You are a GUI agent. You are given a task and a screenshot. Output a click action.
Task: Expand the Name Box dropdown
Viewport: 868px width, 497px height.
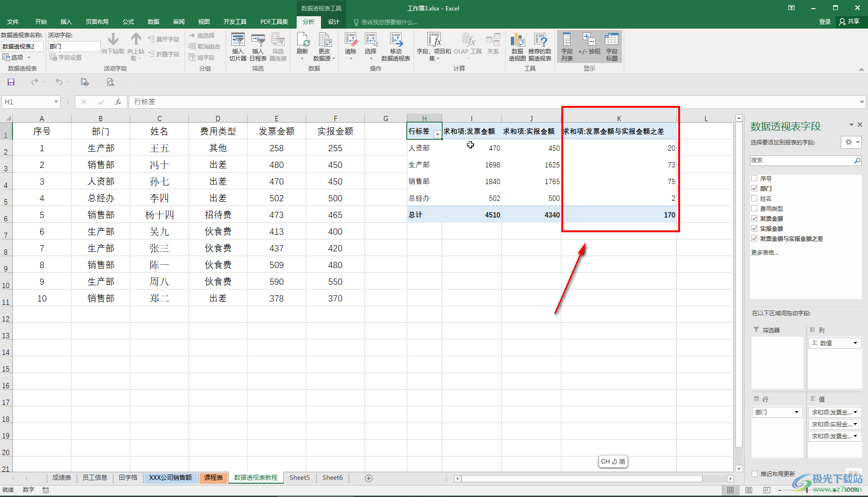tap(56, 102)
